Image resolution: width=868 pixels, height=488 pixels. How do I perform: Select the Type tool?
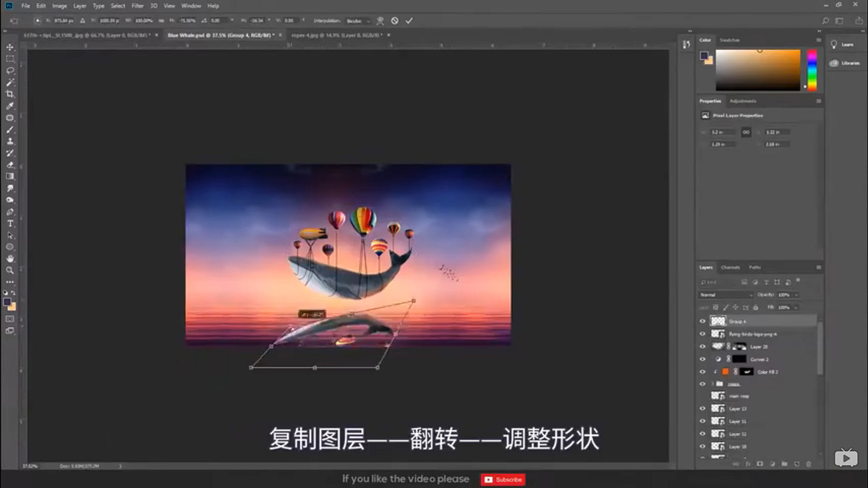[x=10, y=223]
